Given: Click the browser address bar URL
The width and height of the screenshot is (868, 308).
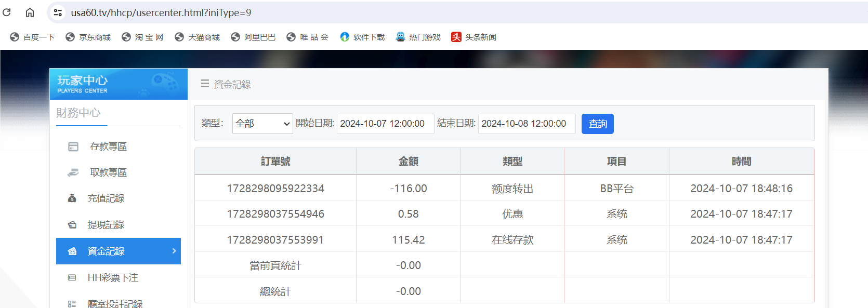Looking at the screenshot, I should click(161, 12).
